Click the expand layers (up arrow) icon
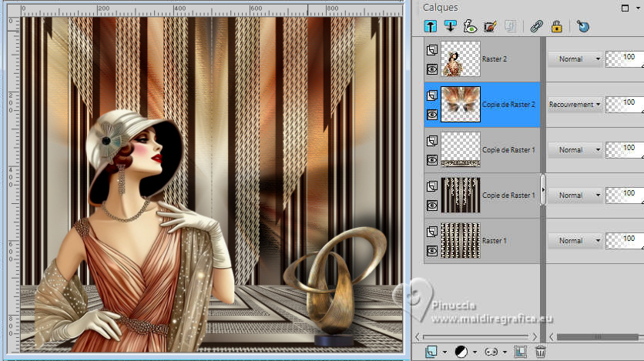The height and width of the screenshot is (361, 644). click(x=431, y=27)
